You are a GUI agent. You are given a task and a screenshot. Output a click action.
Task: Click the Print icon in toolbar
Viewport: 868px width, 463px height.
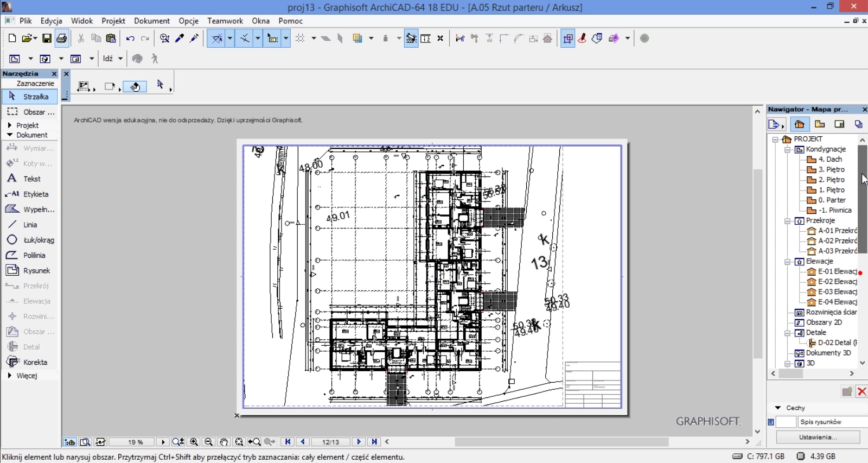(x=61, y=39)
